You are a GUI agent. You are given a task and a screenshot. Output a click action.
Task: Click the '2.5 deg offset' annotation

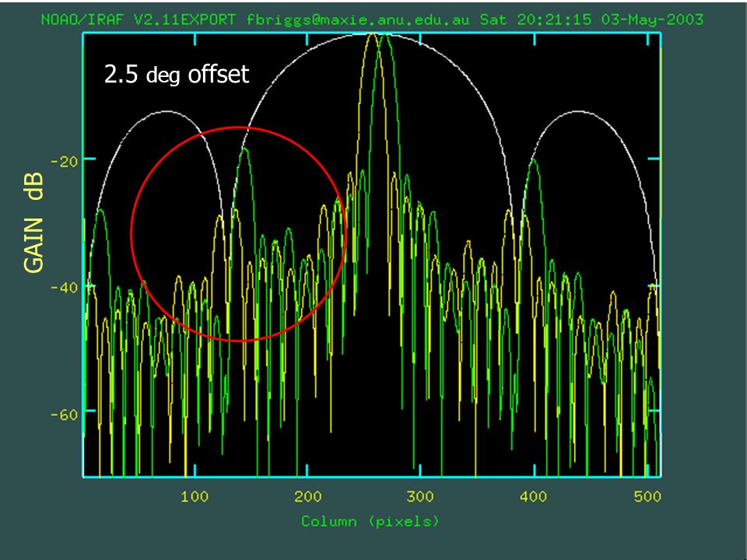[177, 75]
